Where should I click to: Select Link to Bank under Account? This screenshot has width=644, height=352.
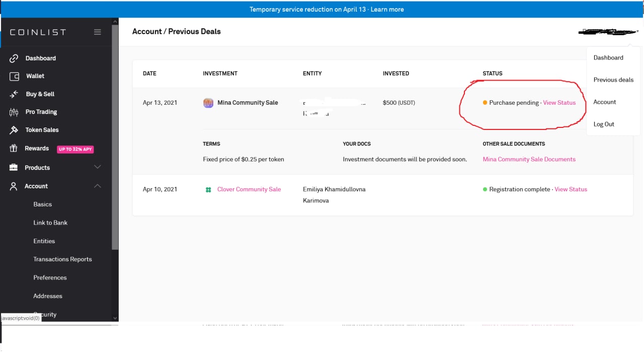pyautogui.click(x=50, y=223)
